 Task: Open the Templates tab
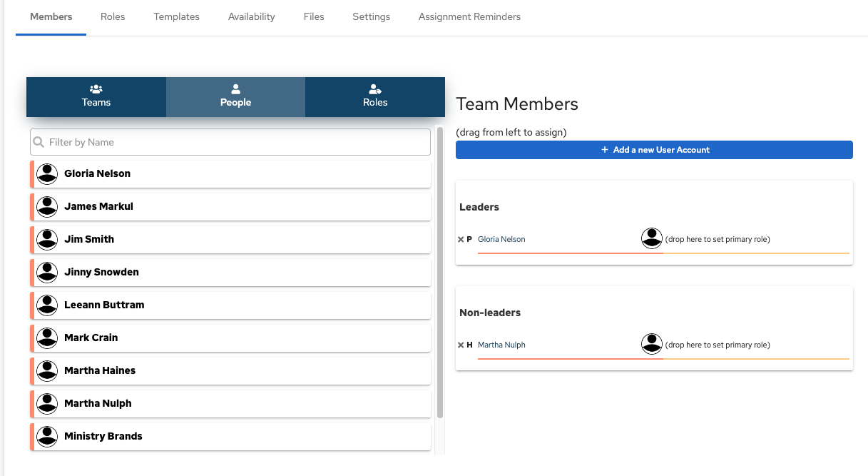click(176, 16)
